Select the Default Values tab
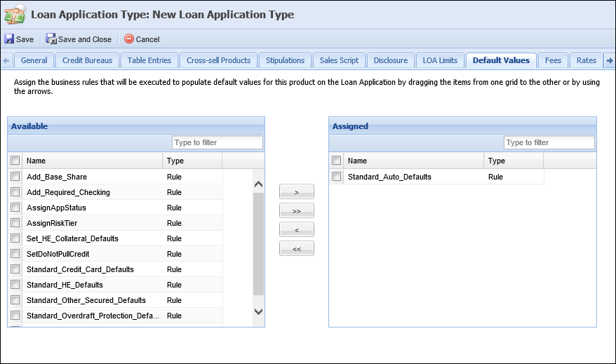This screenshot has height=364, width=616. (501, 60)
